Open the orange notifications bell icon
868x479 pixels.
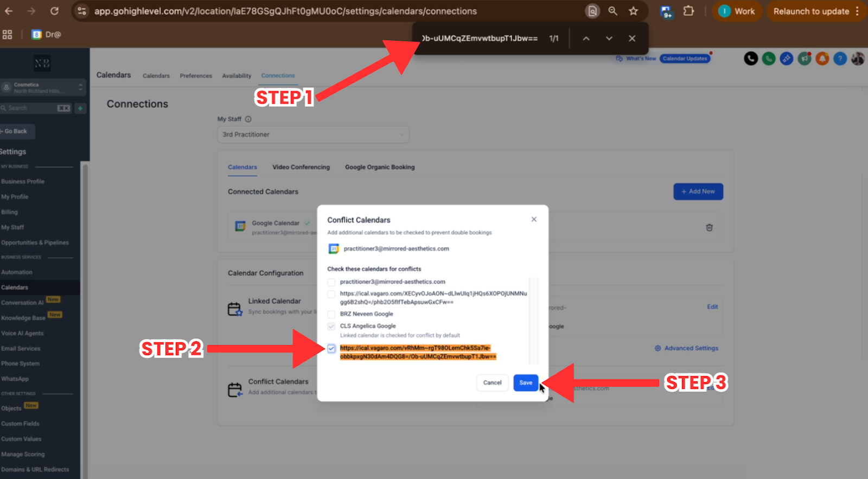[822, 59]
